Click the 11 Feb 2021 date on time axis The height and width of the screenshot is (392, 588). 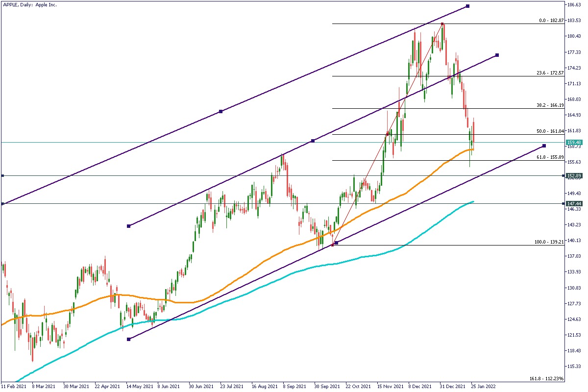(13, 387)
